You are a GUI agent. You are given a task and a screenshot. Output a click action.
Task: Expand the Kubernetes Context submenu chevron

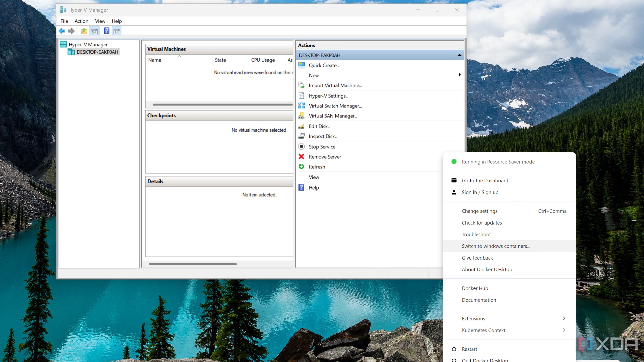(x=564, y=330)
